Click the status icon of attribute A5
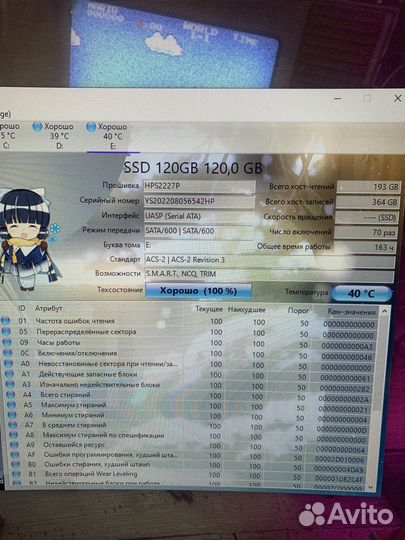Screen dimensions: 405x540 click(12, 405)
